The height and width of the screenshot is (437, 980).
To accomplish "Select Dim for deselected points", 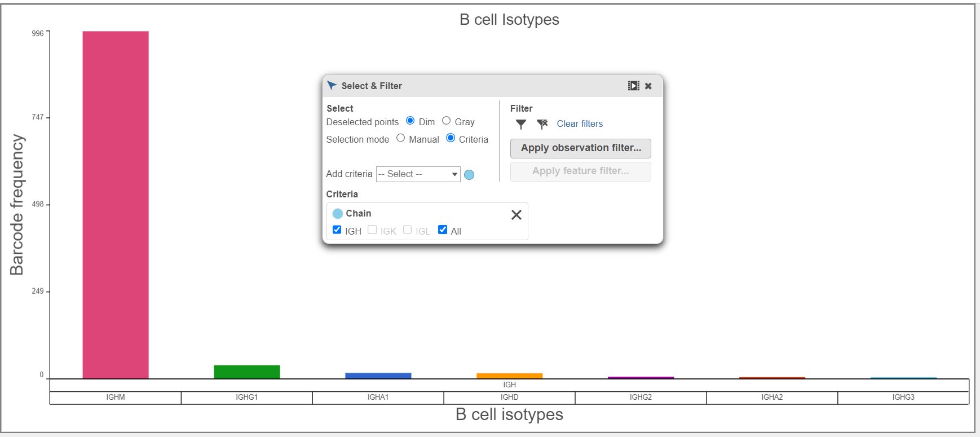I will tap(410, 121).
